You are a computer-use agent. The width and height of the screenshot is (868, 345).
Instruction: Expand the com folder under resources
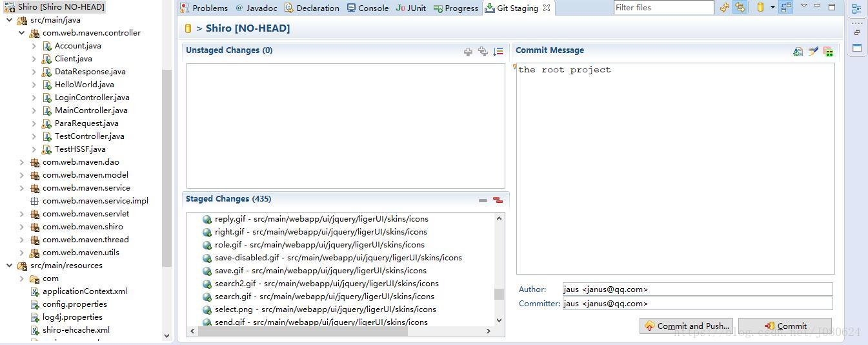tap(21, 278)
